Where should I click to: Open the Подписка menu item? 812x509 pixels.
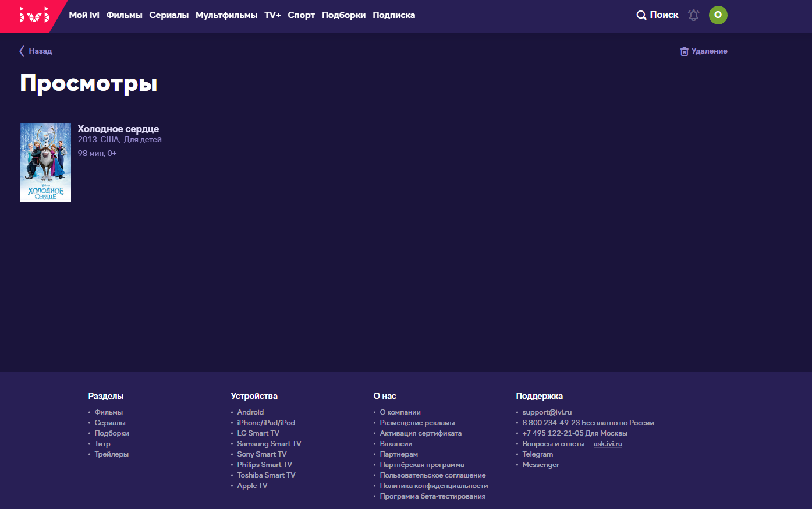tap(394, 15)
